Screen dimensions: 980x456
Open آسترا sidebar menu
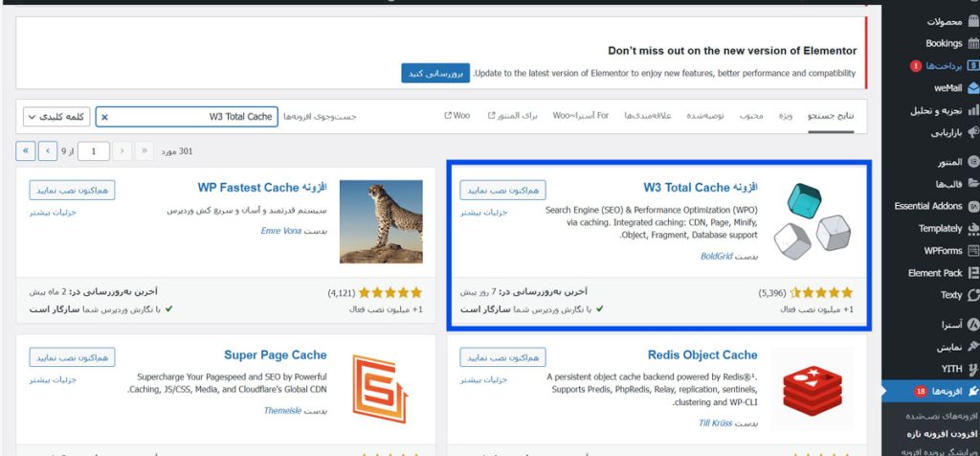tap(952, 325)
